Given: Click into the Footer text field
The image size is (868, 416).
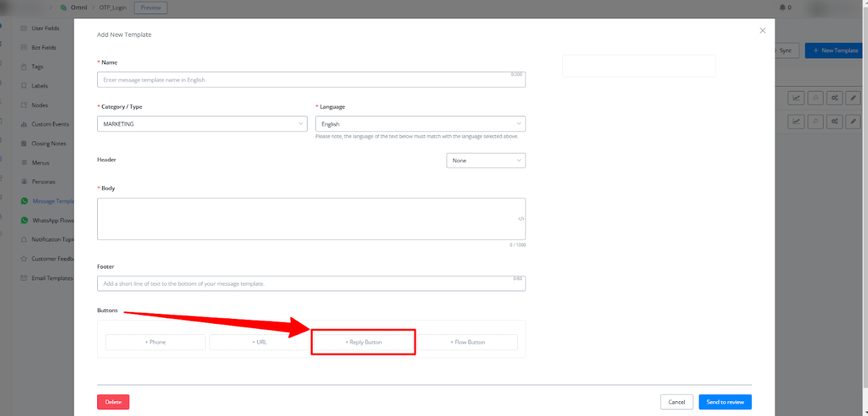Looking at the screenshot, I should [x=311, y=283].
